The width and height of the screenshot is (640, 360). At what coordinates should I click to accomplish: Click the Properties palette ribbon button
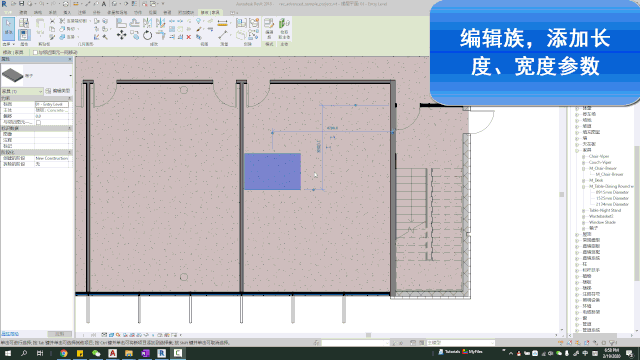[24, 35]
